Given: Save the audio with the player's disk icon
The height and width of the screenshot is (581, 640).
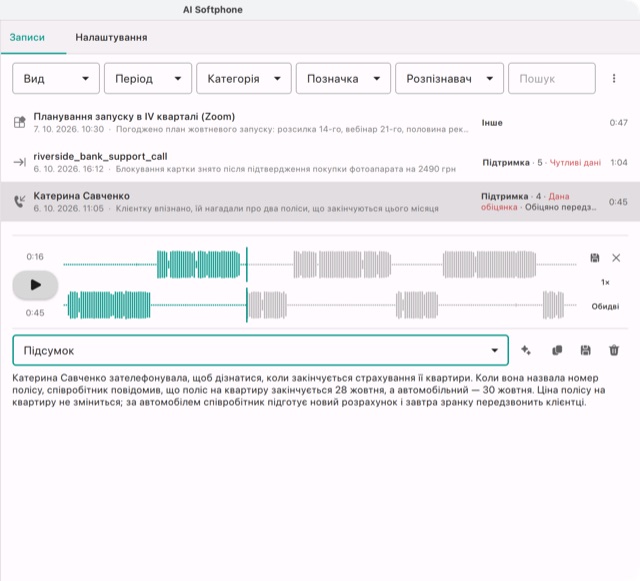Looking at the screenshot, I should tap(595, 258).
